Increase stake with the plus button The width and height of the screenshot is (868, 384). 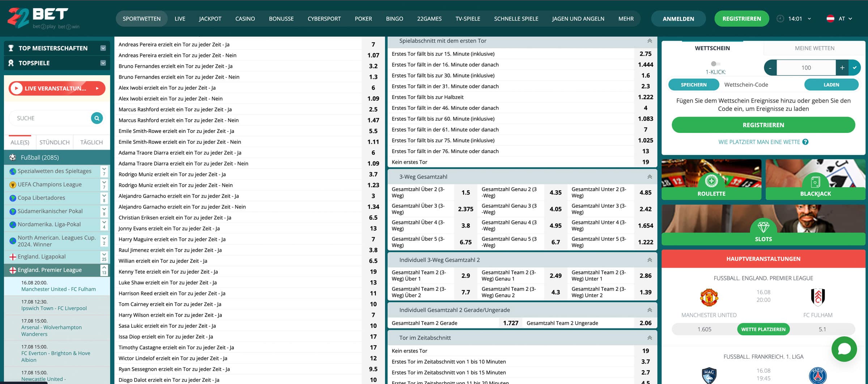coord(842,68)
